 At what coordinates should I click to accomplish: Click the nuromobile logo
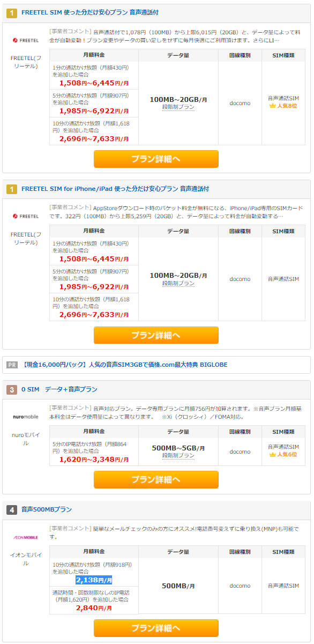[x=25, y=416]
